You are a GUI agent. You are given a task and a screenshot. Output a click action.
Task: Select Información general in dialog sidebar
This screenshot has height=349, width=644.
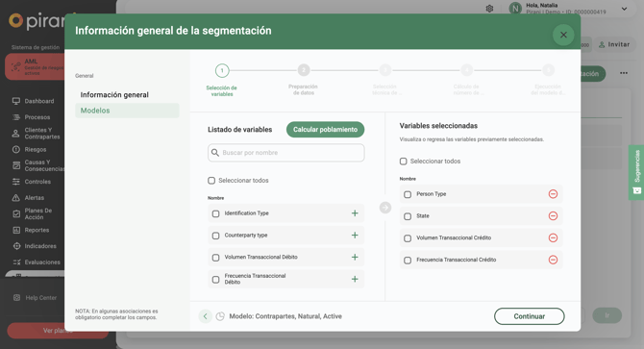point(114,95)
